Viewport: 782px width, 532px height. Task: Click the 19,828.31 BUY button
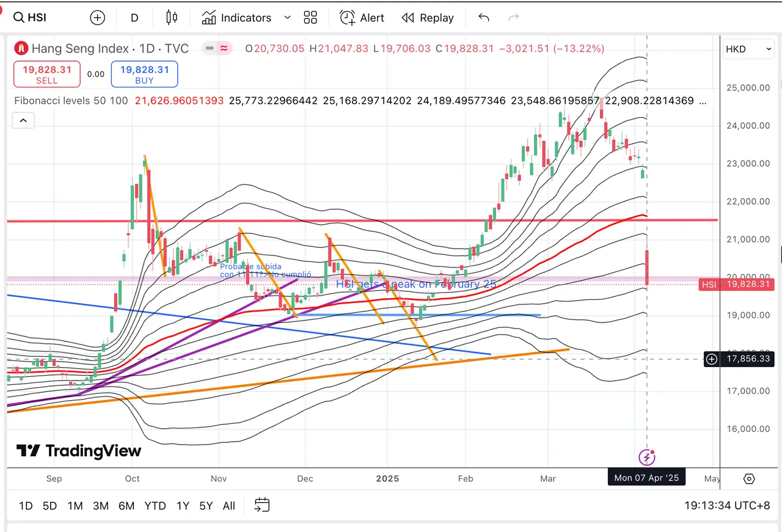(144, 74)
